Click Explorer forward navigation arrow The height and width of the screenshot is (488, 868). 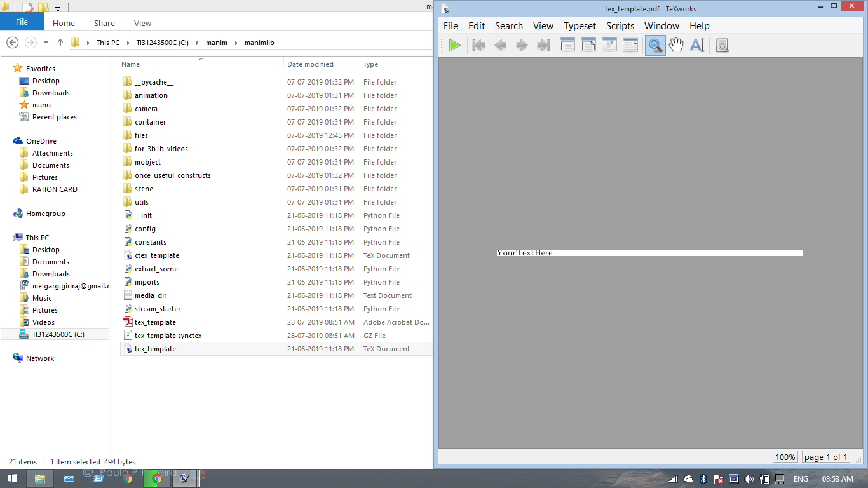tap(31, 43)
